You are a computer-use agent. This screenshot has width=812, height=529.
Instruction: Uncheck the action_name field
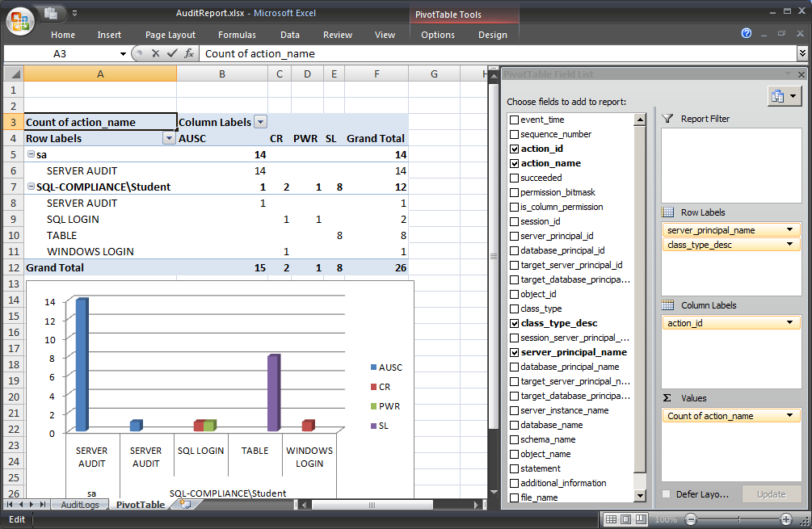pyautogui.click(x=514, y=163)
